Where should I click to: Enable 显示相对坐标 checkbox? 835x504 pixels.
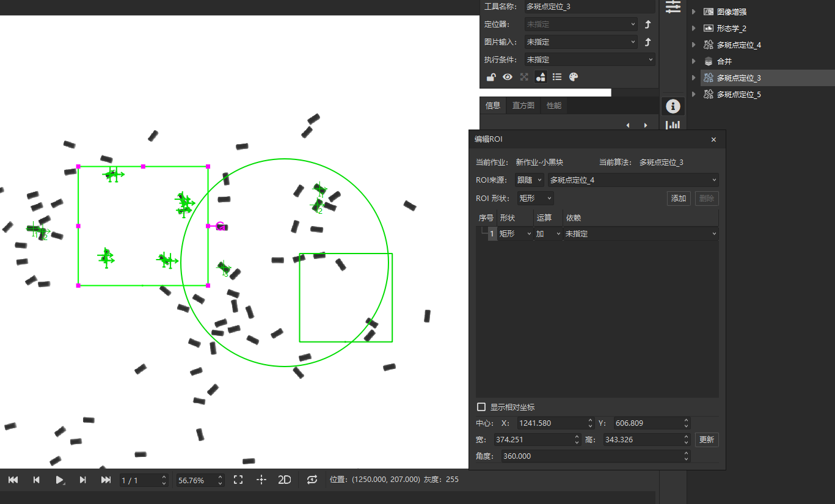point(481,407)
